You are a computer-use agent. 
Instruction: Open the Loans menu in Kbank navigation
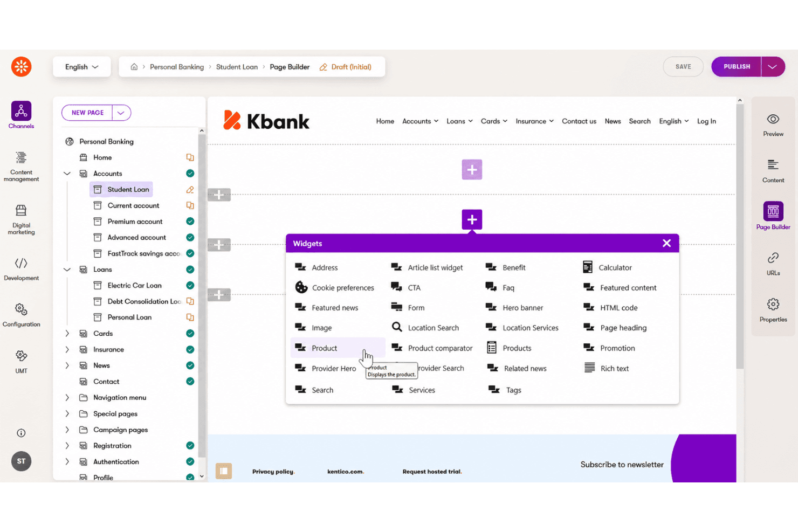point(459,121)
